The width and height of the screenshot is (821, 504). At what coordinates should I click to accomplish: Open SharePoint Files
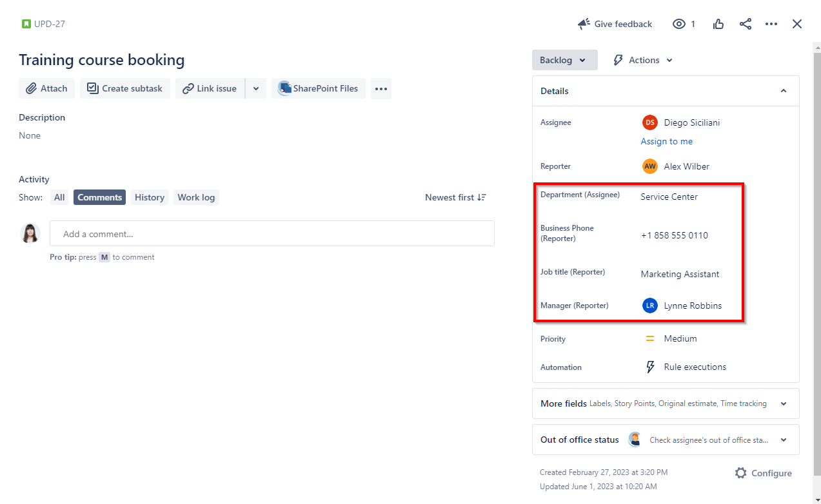[x=319, y=88]
